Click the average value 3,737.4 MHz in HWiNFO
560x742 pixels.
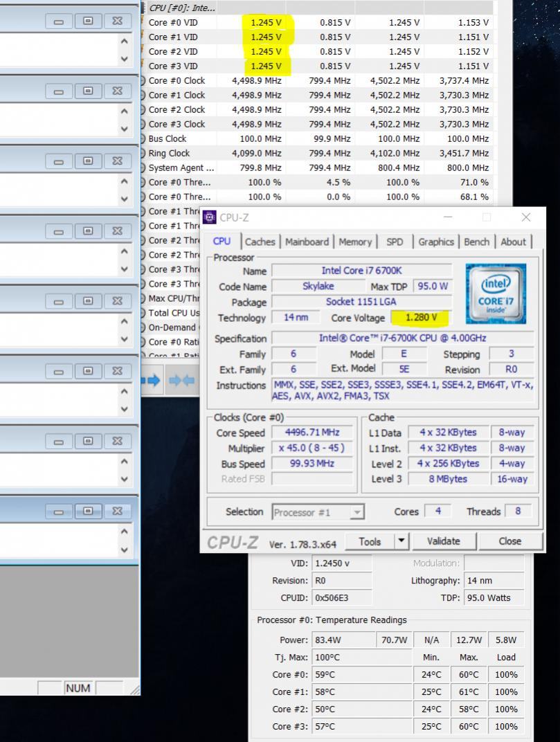[464, 80]
